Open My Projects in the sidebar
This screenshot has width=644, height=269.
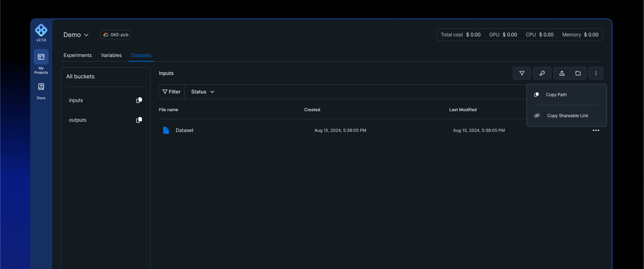tap(41, 62)
